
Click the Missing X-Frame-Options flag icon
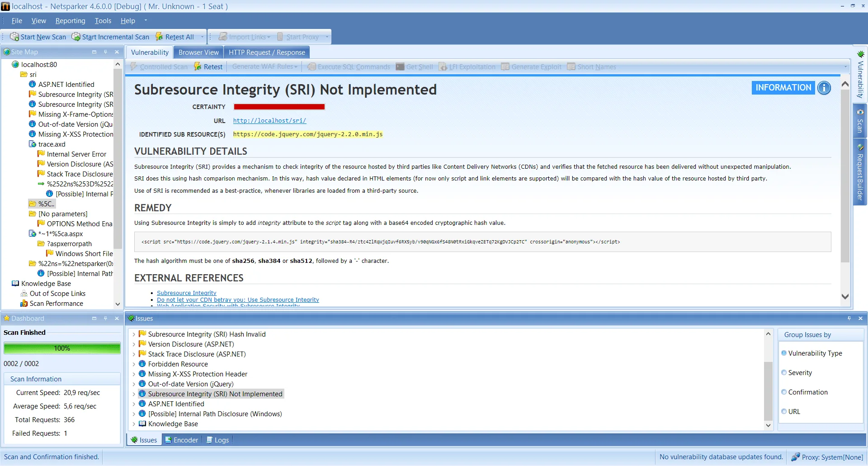point(32,114)
